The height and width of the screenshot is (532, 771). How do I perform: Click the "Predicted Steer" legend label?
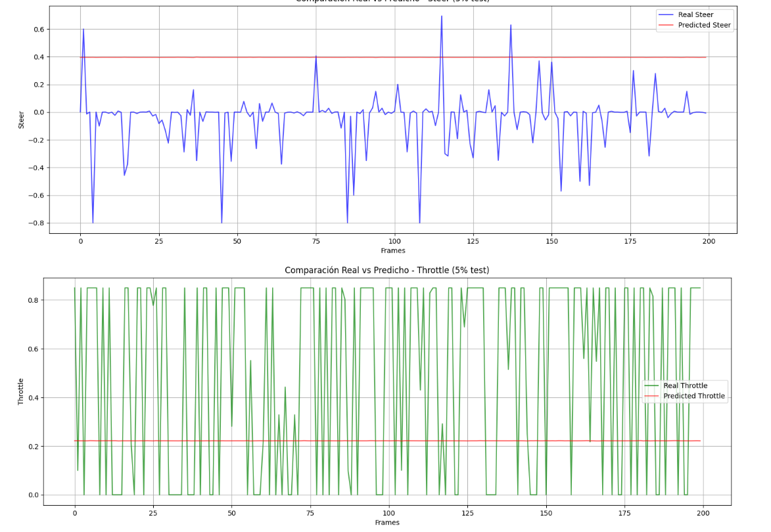tap(704, 25)
